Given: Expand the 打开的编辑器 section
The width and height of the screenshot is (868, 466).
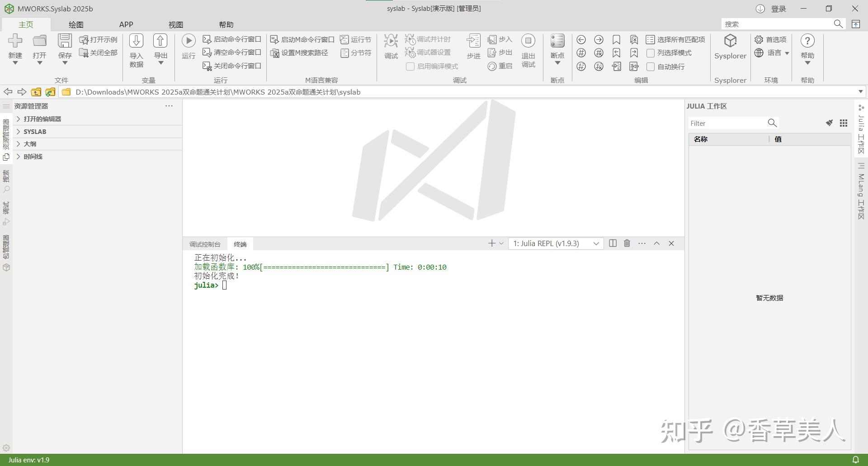Looking at the screenshot, I should pyautogui.click(x=97, y=119).
